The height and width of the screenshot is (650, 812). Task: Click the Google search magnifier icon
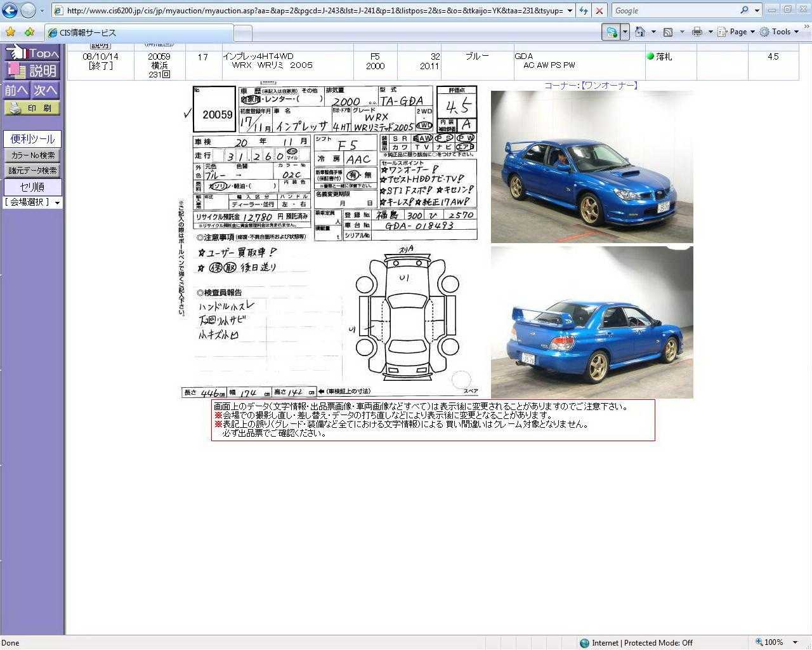(x=744, y=10)
